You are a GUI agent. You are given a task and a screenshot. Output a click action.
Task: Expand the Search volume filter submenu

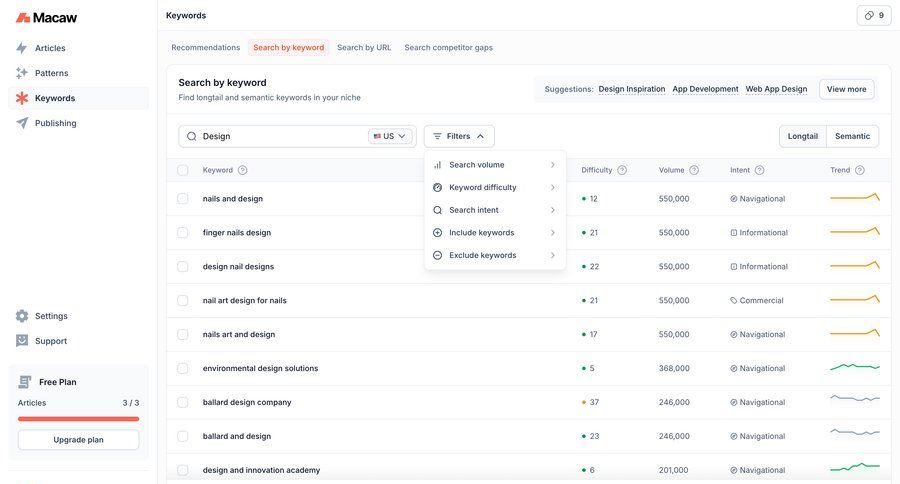[x=494, y=165]
